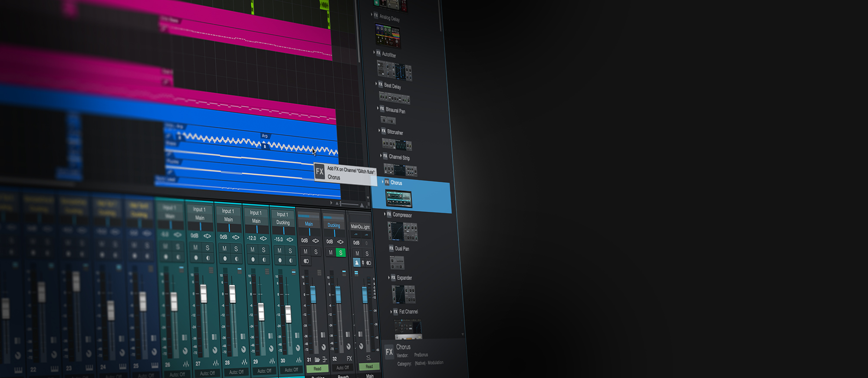Open the Main output selector on channel 31
The width and height of the screenshot is (868, 378).
click(x=309, y=224)
